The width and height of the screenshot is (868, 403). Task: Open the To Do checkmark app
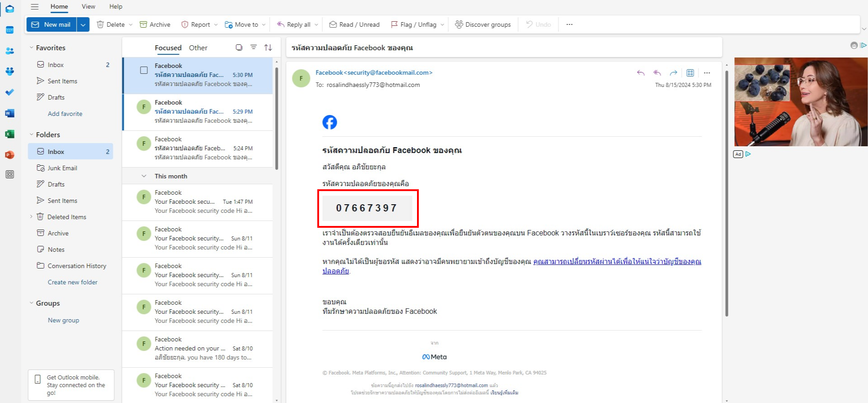pyautogui.click(x=10, y=92)
